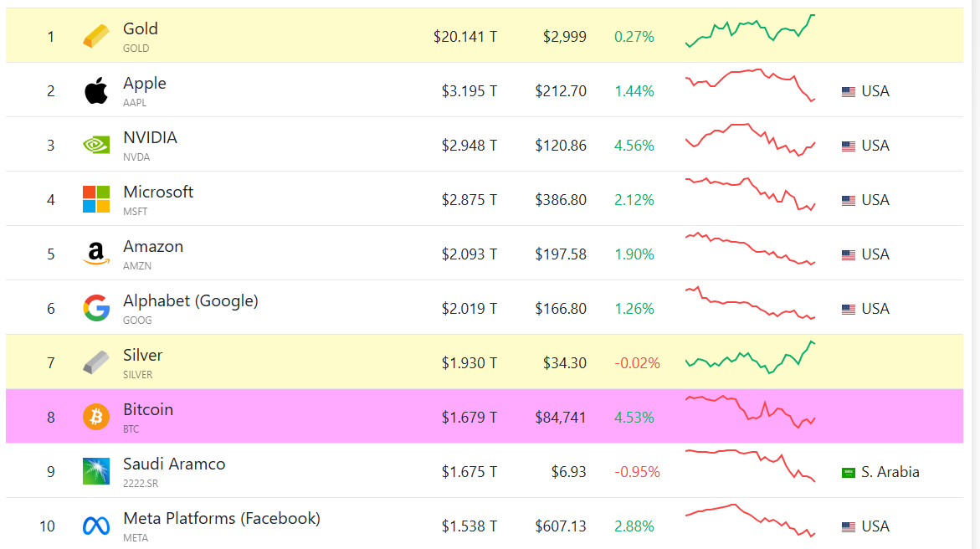
Task: Open the Silver asset link
Action: coord(142,355)
